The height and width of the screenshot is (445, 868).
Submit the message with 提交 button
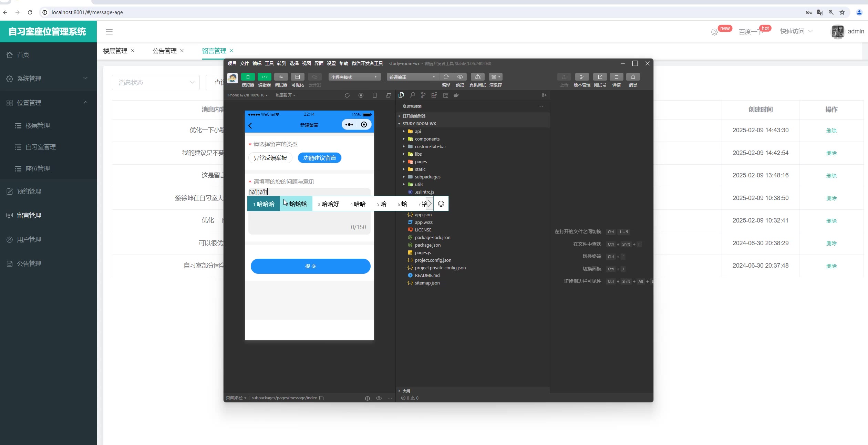pyautogui.click(x=310, y=266)
